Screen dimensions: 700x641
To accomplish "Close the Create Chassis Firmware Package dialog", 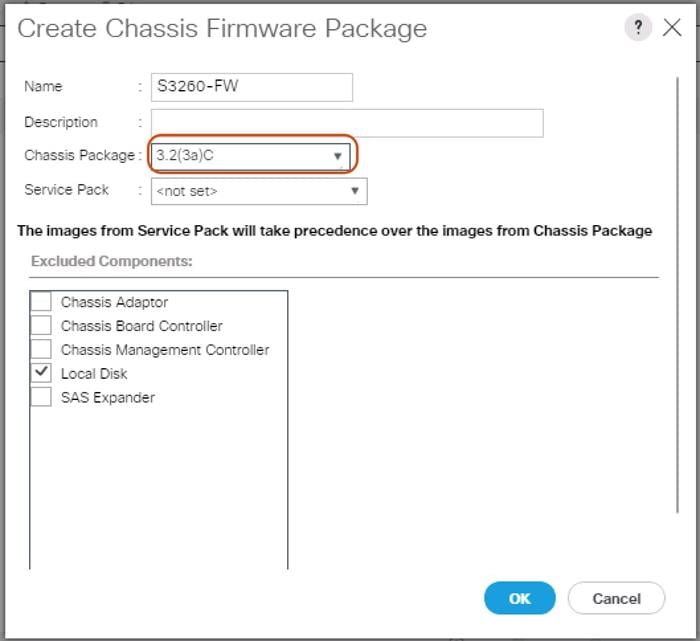I will coord(672,27).
